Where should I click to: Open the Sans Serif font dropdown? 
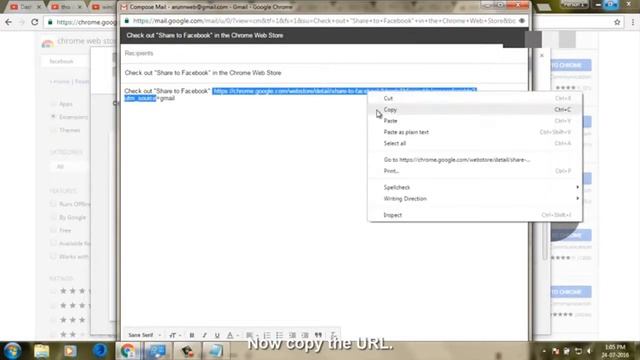click(144, 335)
